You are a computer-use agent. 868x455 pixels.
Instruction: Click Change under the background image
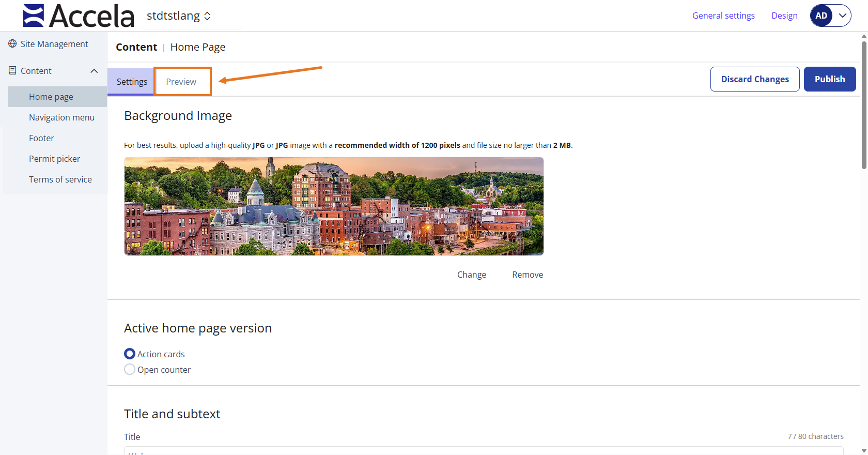[471, 275]
